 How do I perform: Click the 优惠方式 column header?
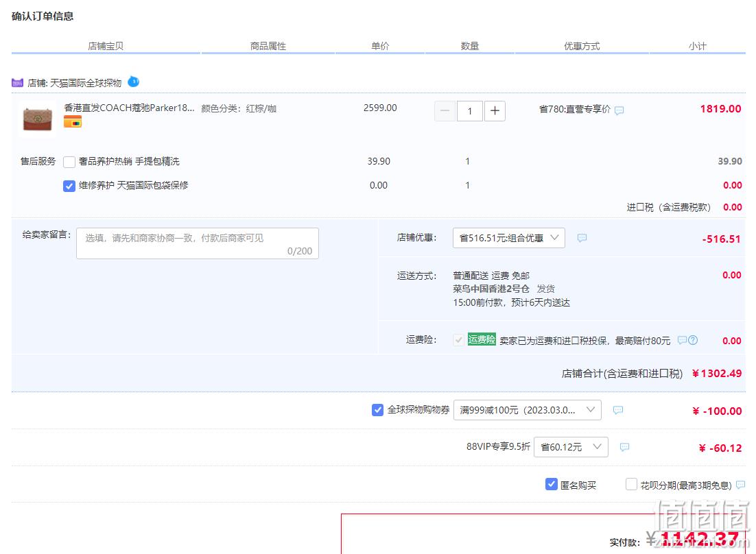pos(582,46)
